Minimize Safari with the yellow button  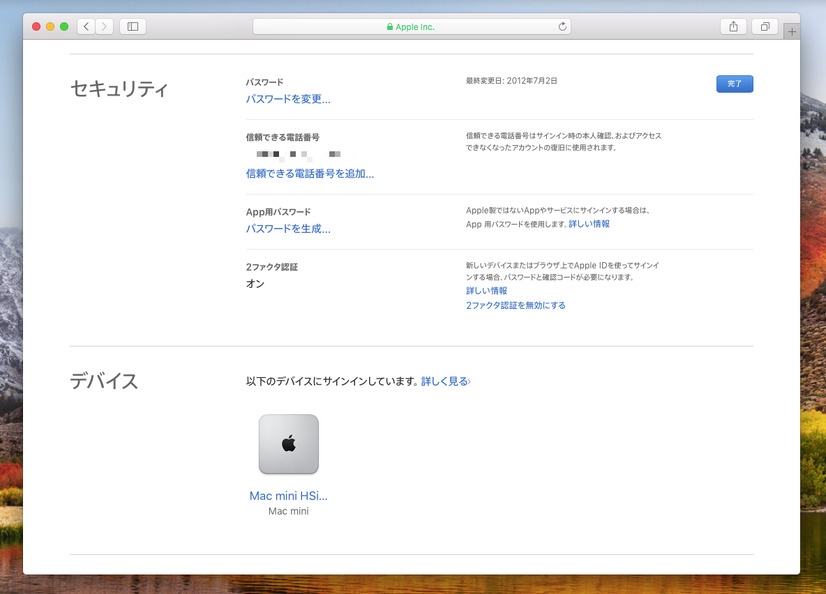click(50, 26)
